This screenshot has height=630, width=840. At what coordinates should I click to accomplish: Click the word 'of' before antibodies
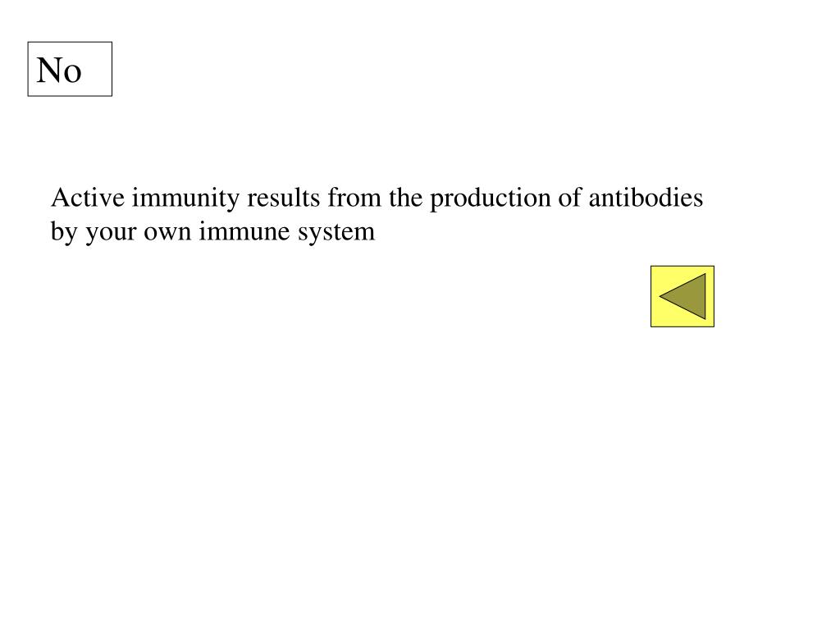tap(570, 198)
